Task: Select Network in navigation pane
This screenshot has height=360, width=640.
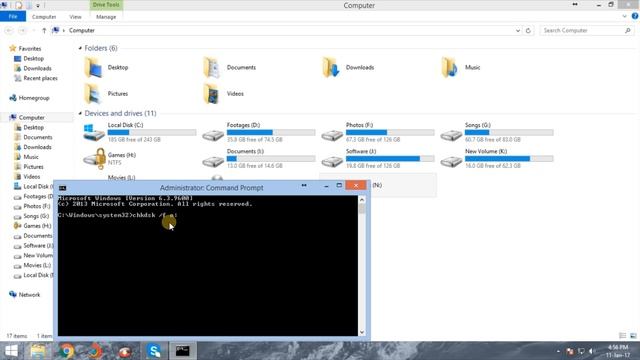Action: 29,295
